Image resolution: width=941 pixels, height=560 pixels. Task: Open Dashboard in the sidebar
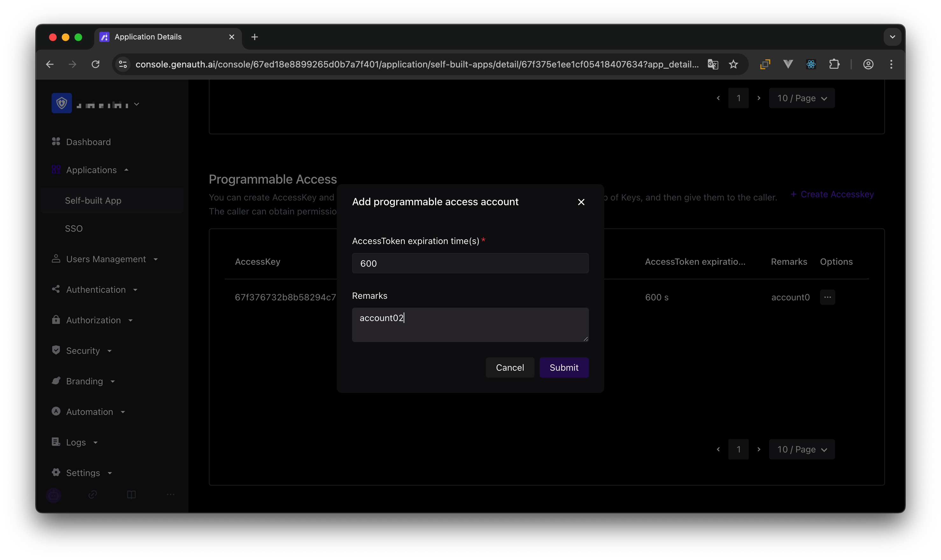[x=88, y=142]
